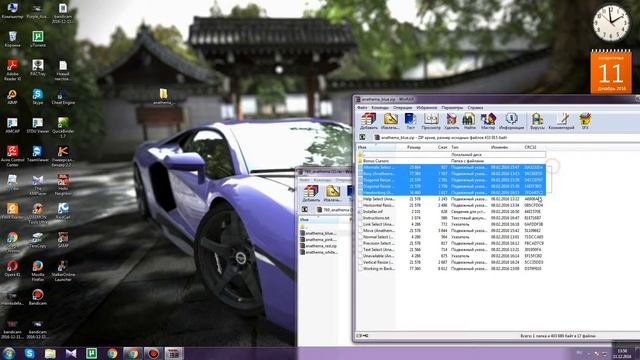Click the Просмотр (View) toolbar icon
640x360 pixels.
[431, 121]
